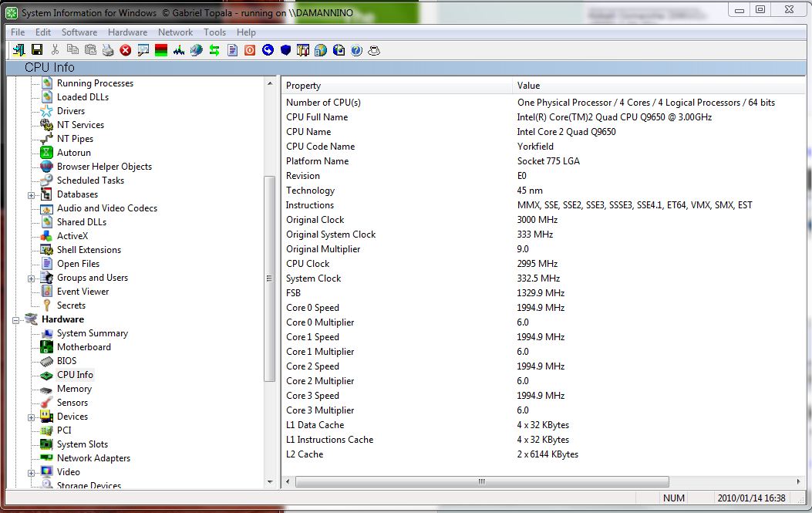Select the Motherboard tree item
The height and width of the screenshot is (513, 812).
tap(84, 346)
